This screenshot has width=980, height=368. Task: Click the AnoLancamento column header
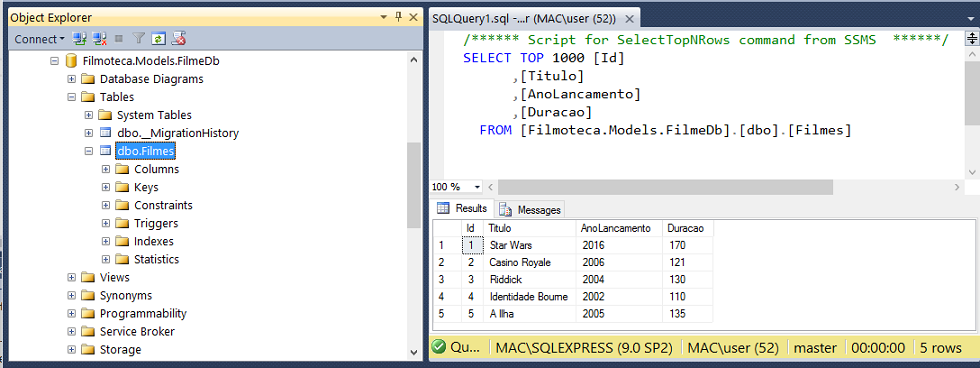pos(619,229)
